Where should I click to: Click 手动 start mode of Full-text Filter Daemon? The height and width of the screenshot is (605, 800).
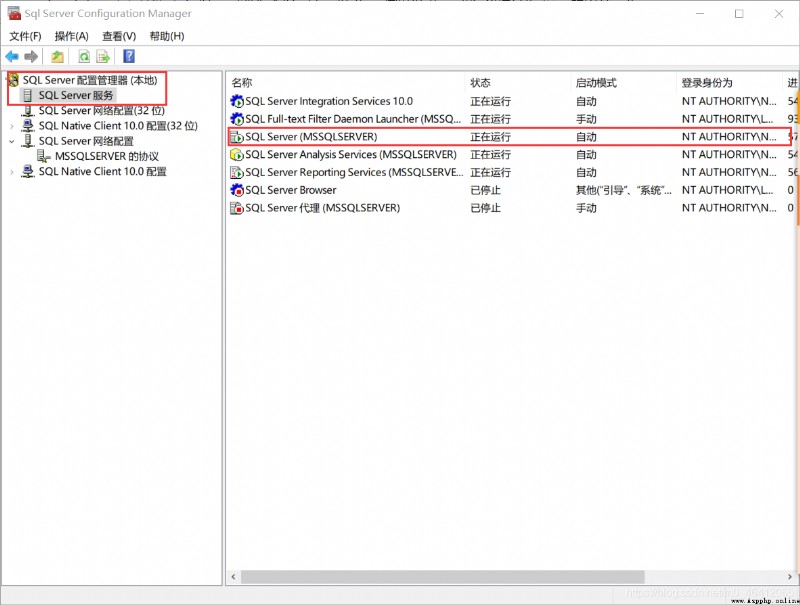[586, 119]
